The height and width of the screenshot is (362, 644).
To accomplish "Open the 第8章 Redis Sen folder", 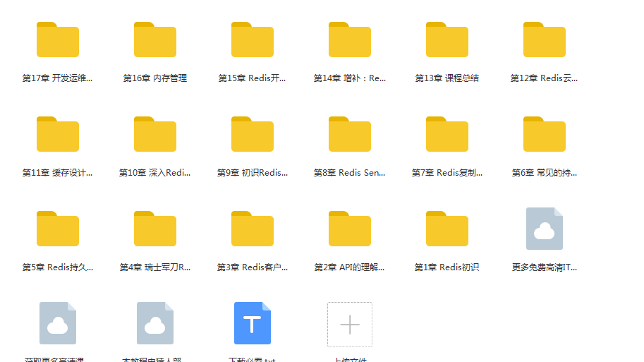I will tap(349, 135).
